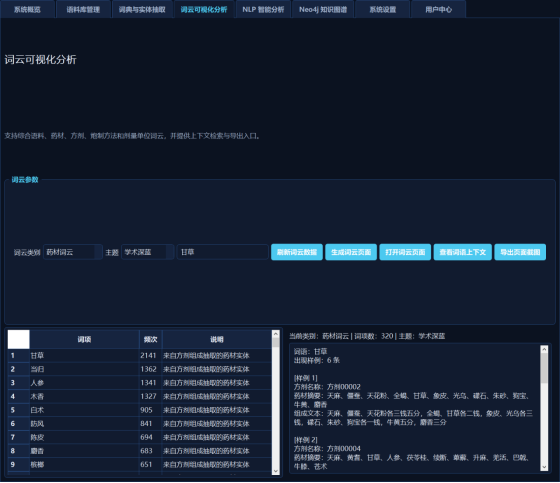Click frequency value 683
The image size is (560, 483).
coord(150,451)
